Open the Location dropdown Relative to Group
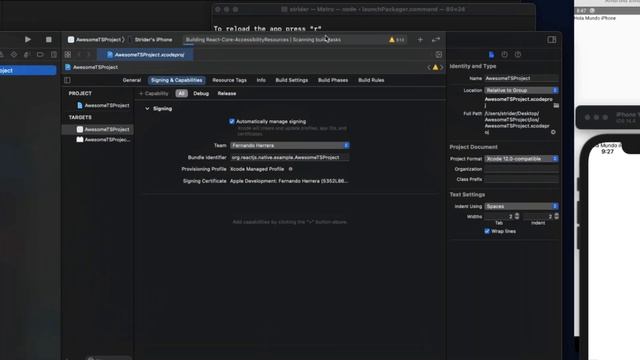 521,90
